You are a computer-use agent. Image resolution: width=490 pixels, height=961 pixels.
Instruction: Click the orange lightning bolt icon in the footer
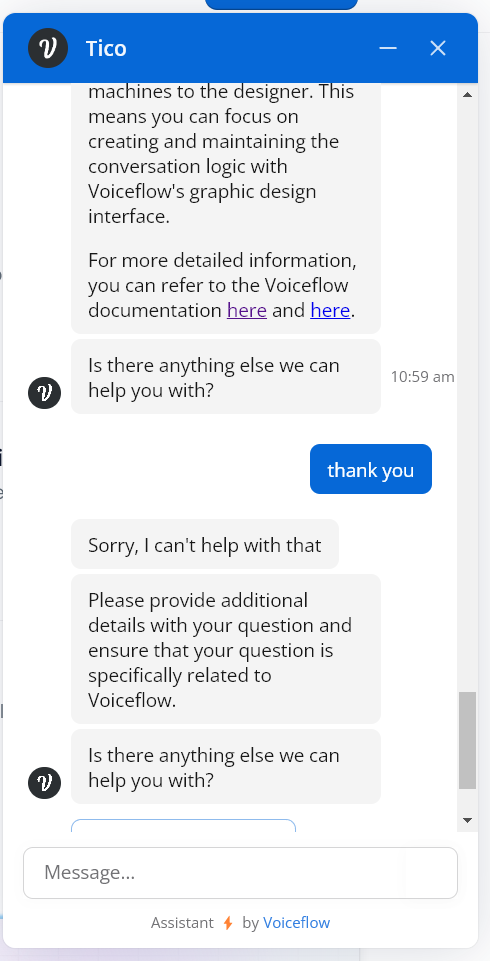(228, 922)
